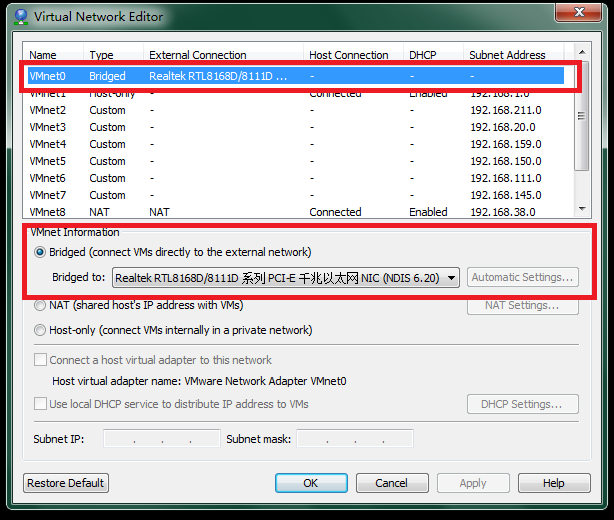This screenshot has height=520, width=614.
Task: Click subnet address 192.168.159.0
Action: point(506,144)
